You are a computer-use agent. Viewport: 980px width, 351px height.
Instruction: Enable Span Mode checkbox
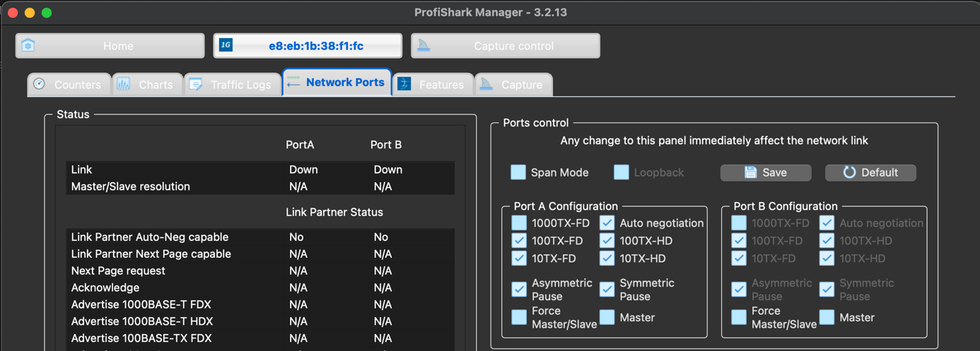518,172
